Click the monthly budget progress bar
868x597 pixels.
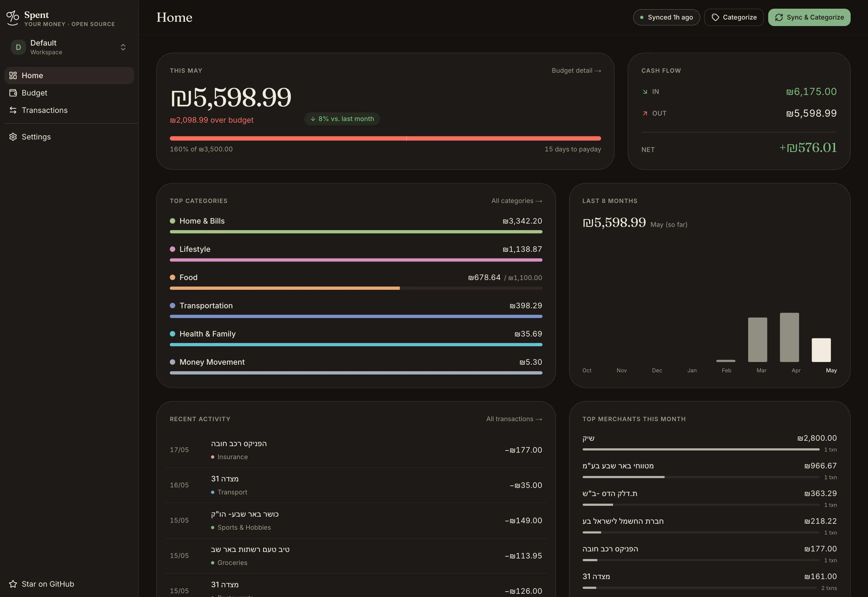385,138
